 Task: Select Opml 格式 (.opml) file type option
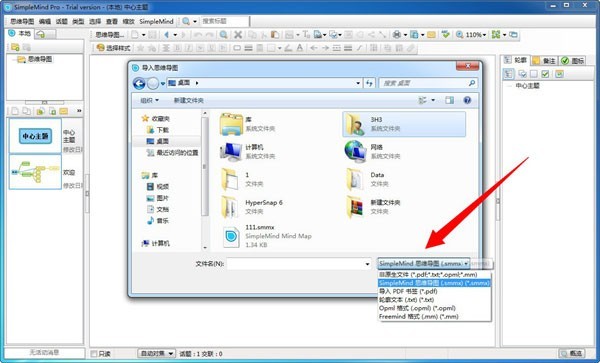click(x=417, y=308)
